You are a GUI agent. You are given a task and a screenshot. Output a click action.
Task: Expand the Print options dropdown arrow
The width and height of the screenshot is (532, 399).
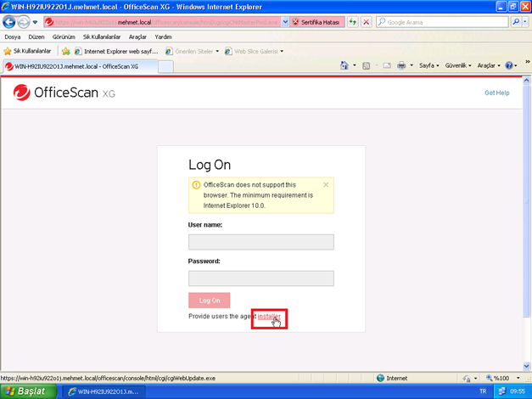pos(412,65)
